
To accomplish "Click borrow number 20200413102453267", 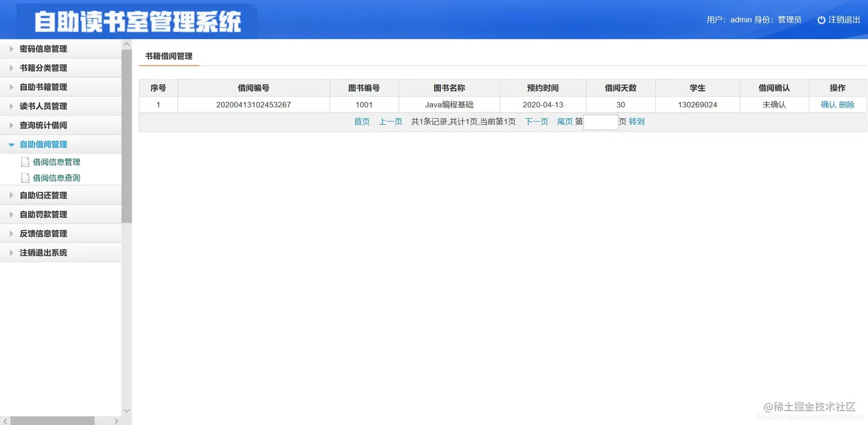I will click(254, 105).
